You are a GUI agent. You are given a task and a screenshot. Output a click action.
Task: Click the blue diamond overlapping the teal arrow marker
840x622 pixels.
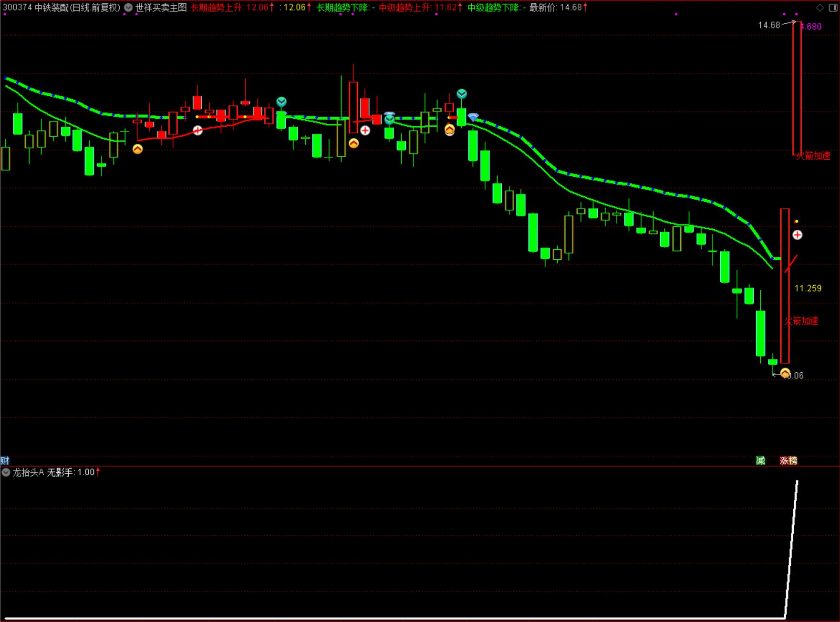coord(390,114)
